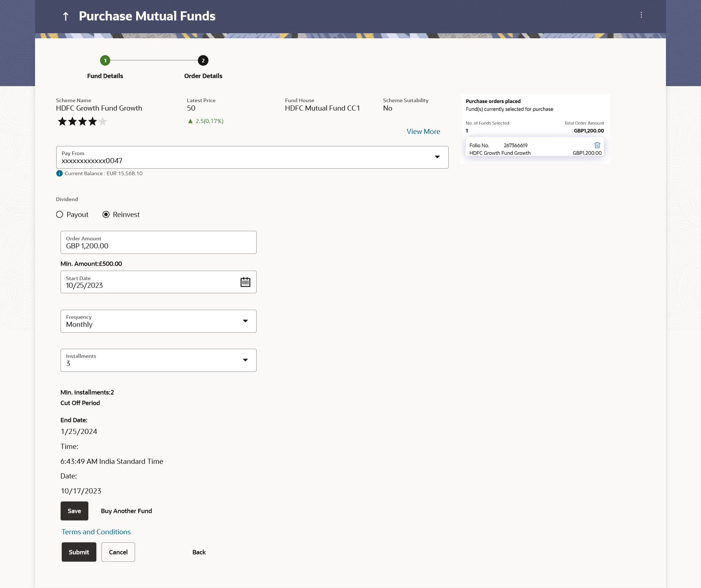Delete the HDFC Growth Fund order
Viewport: 701px width, 588px height.
pyautogui.click(x=597, y=145)
